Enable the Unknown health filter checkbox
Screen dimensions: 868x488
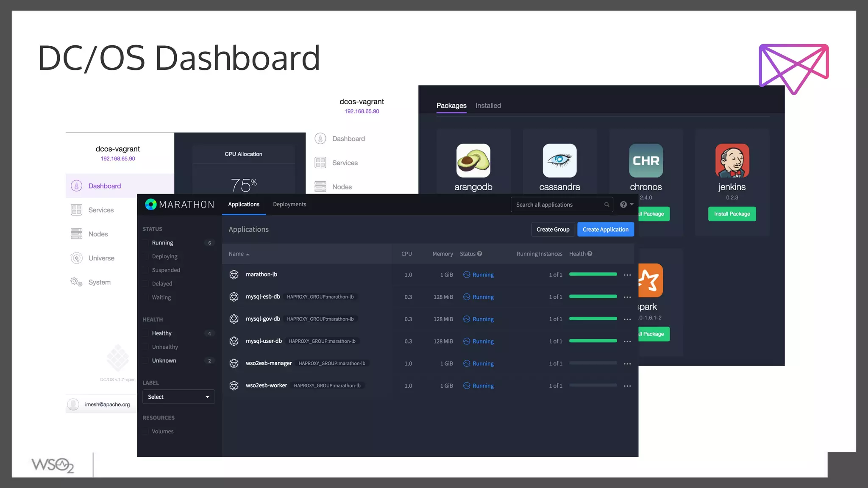[x=146, y=360]
